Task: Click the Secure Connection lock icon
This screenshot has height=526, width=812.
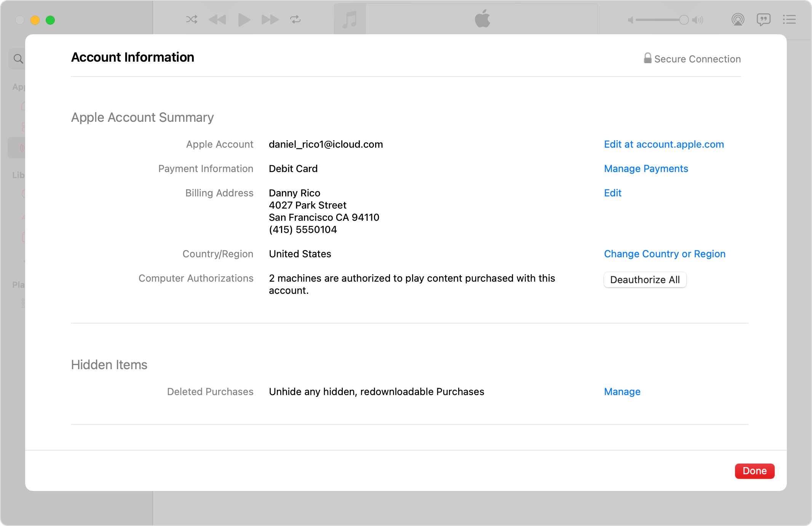Action: (x=646, y=58)
